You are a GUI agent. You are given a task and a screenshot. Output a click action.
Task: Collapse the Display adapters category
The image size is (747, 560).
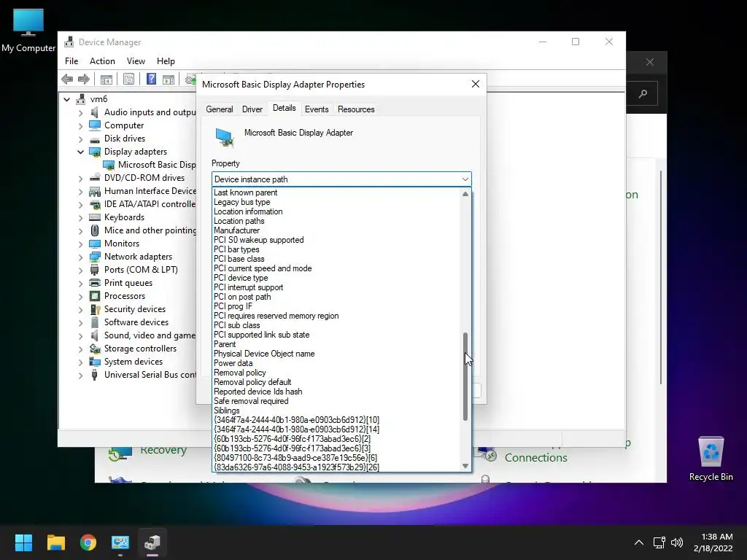(x=80, y=152)
